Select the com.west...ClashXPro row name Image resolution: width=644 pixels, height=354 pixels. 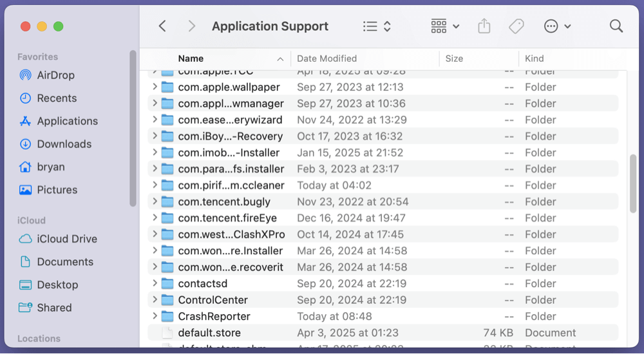(231, 234)
